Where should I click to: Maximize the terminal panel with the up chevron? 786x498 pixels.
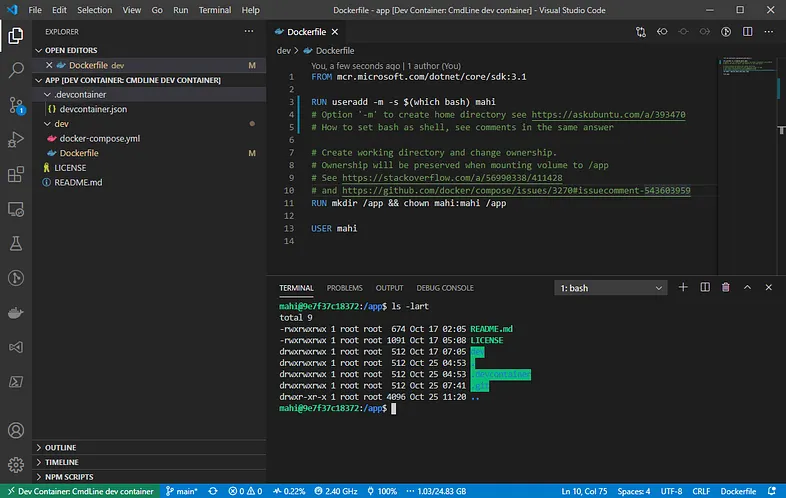tap(747, 288)
